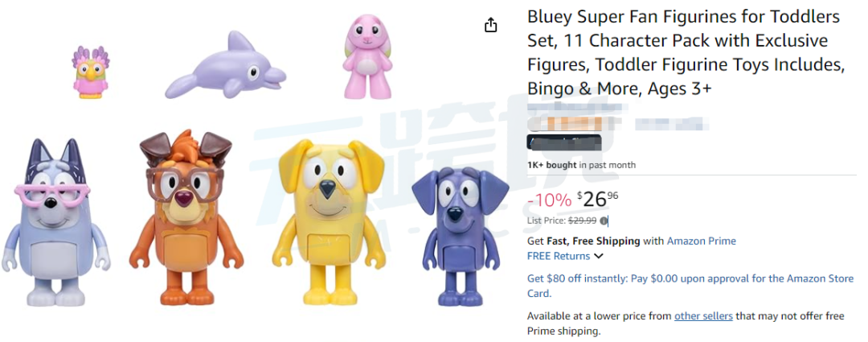Click the gray dog with pink glasses
The height and width of the screenshot is (342, 868).
tap(54, 217)
